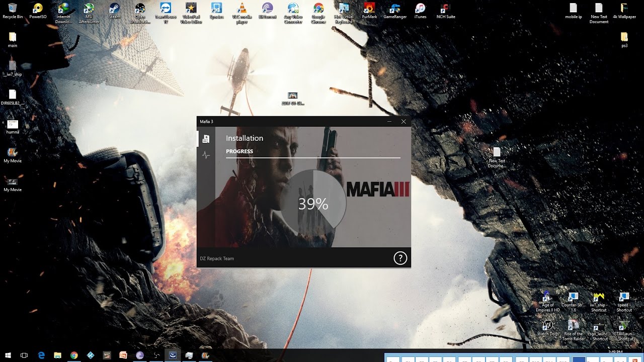This screenshot has width=644, height=362.
Task: Select the lower My Movie video file
Action: coord(13,184)
